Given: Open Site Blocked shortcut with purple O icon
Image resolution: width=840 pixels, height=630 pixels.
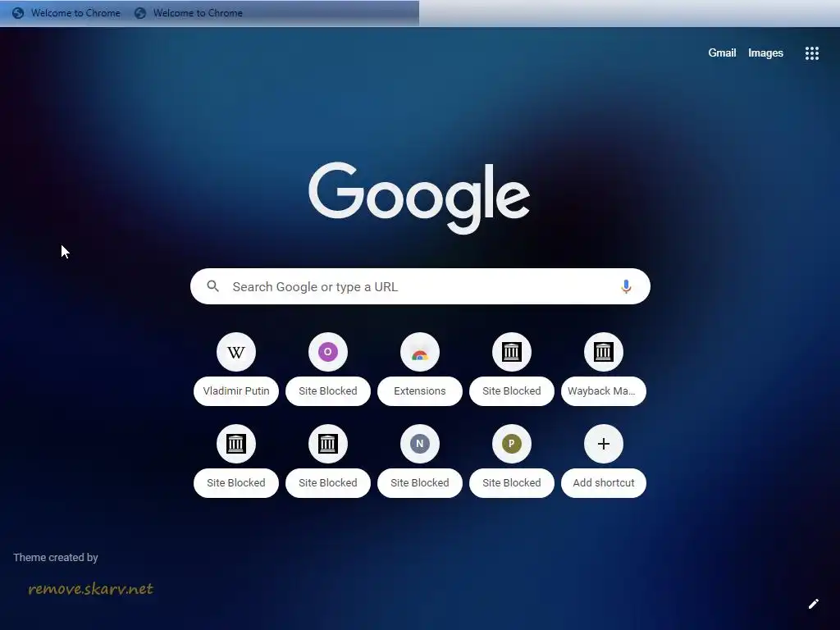Looking at the screenshot, I should tap(328, 368).
